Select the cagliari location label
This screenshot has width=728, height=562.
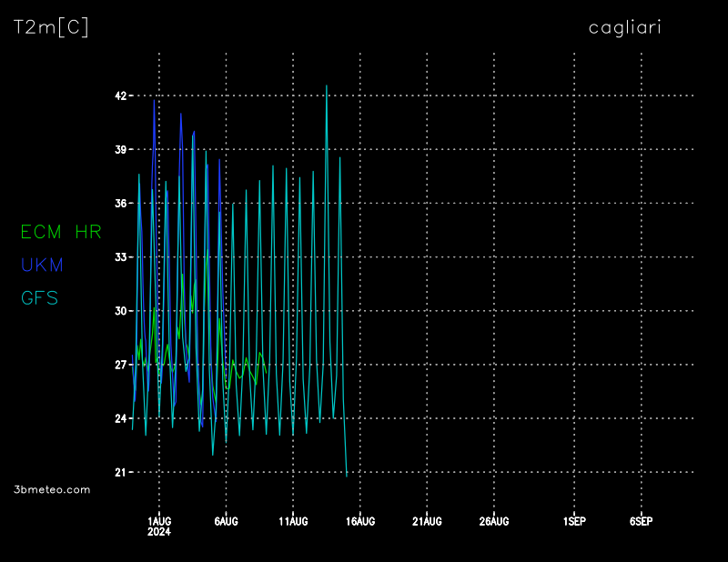coord(624,27)
